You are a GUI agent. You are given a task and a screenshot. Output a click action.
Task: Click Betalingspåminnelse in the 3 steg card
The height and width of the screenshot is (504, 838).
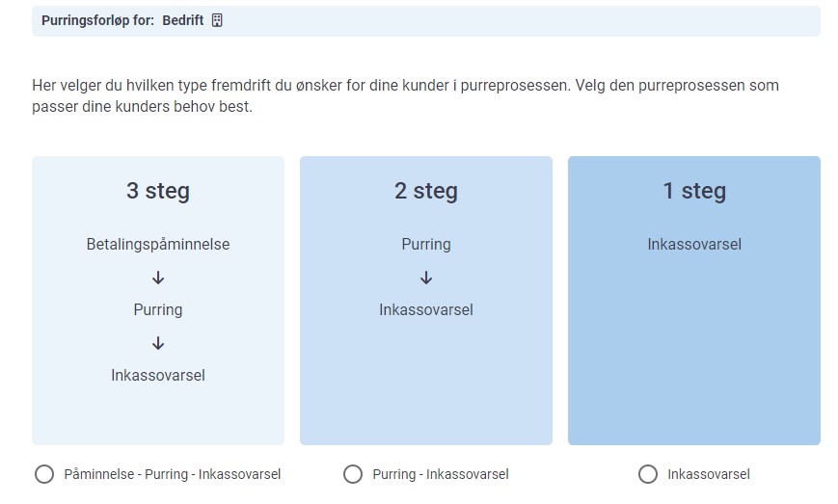(x=158, y=245)
